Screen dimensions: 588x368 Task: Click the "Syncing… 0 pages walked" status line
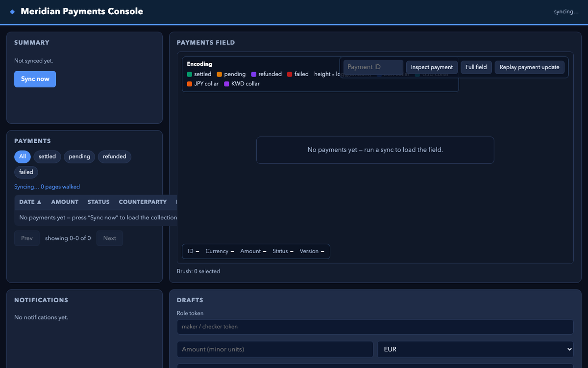(x=47, y=187)
